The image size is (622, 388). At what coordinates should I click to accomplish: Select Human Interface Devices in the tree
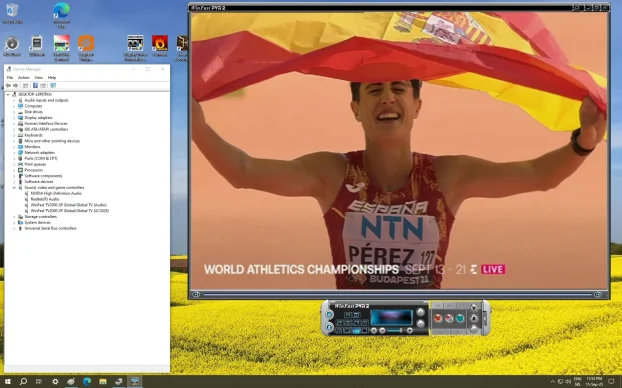(46, 124)
